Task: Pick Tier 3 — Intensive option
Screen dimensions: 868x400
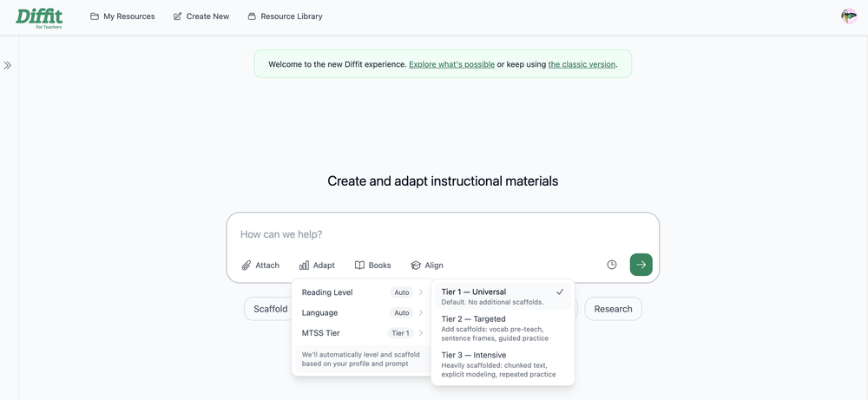Action: (503, 364)
